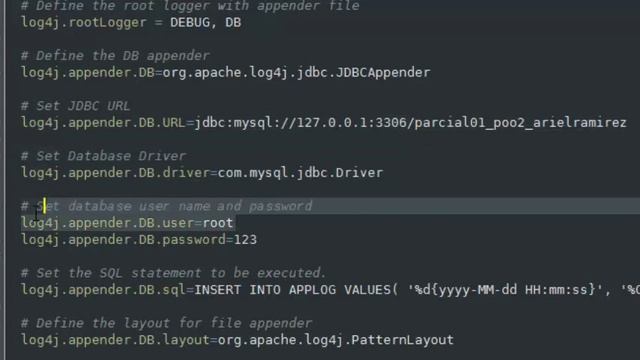This screenshot has width=640, height=360.
Task: Click the line 'log4j.appender.DB.user=root'
Action: pos(127,223)
